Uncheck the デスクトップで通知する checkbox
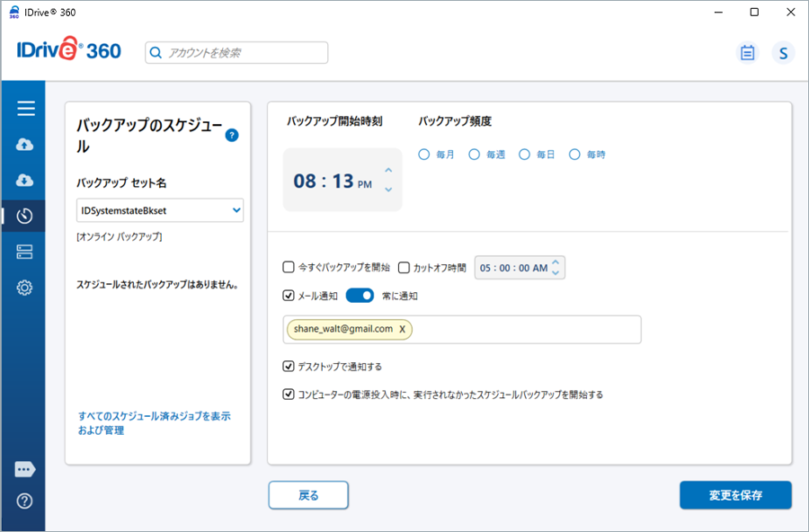The image size is (809, 532). (x=289, y=367)
